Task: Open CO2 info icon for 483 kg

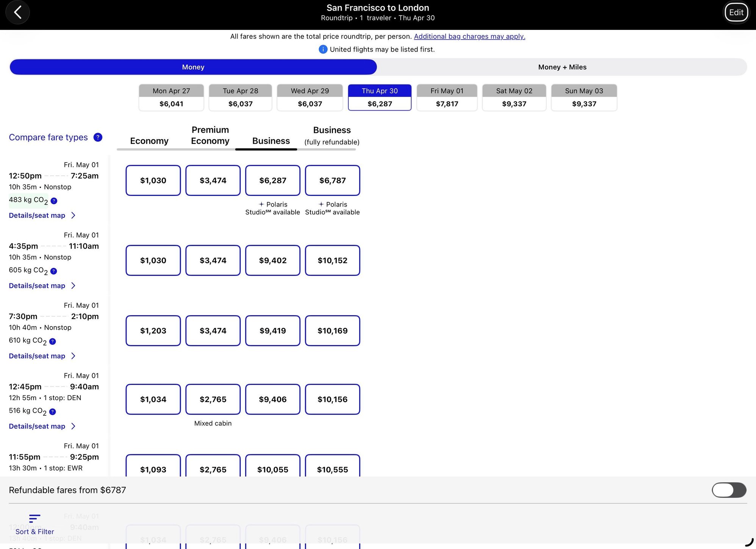Action: (54, 201)
